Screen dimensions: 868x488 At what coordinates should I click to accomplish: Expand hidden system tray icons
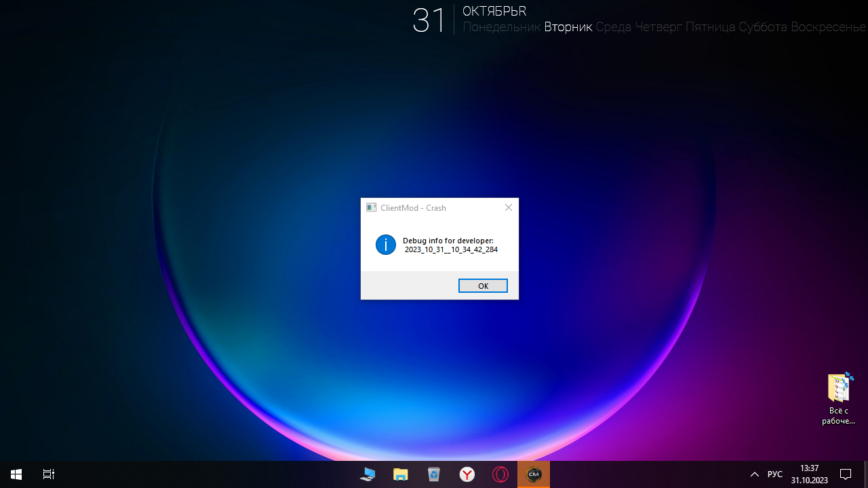[754, 474]
